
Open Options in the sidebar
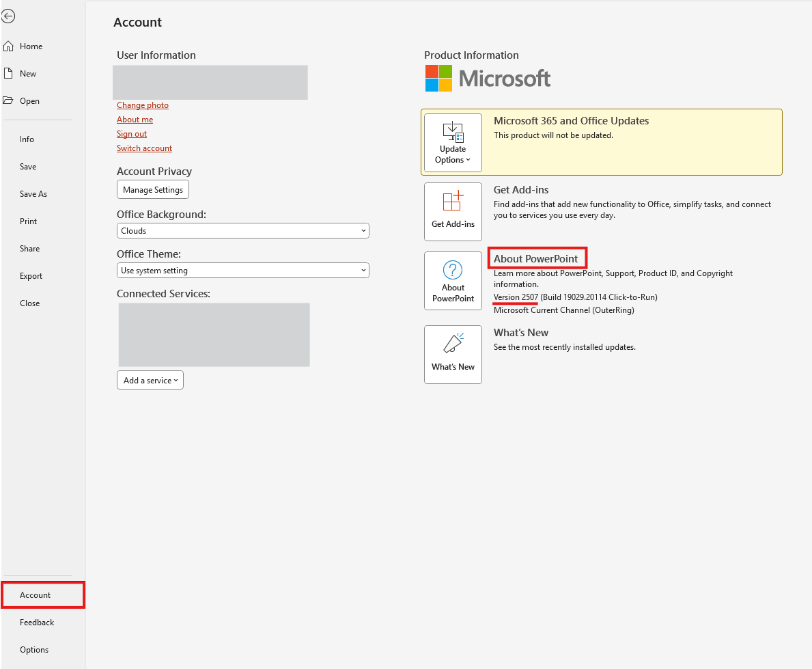tap(34, 650)
